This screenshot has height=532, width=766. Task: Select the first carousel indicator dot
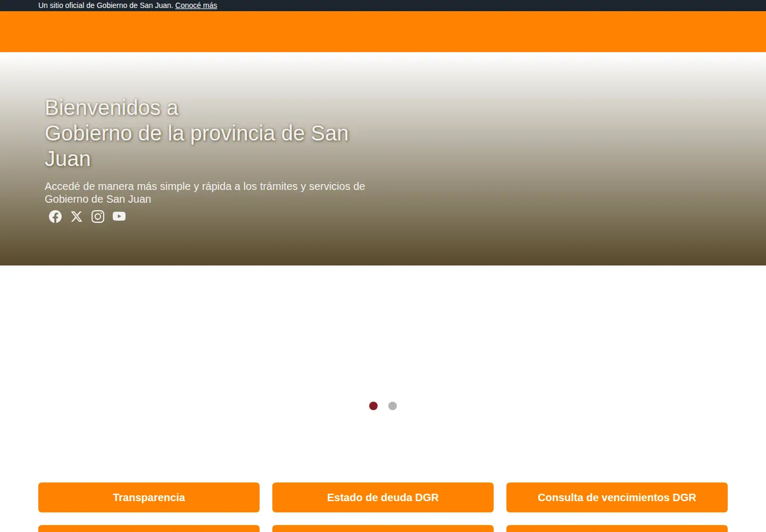coord(373,406)
